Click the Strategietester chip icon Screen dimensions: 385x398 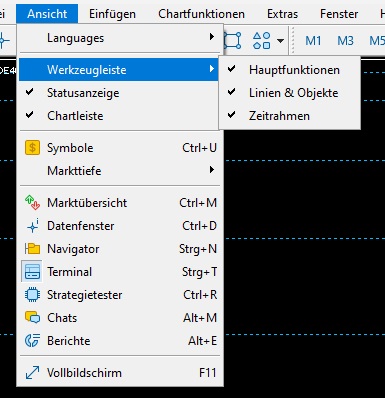coord(32,295)
